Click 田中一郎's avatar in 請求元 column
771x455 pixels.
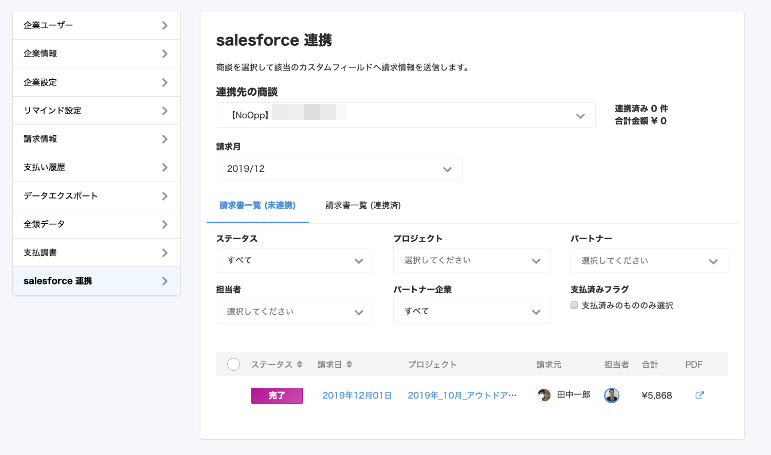pos(544,395)
